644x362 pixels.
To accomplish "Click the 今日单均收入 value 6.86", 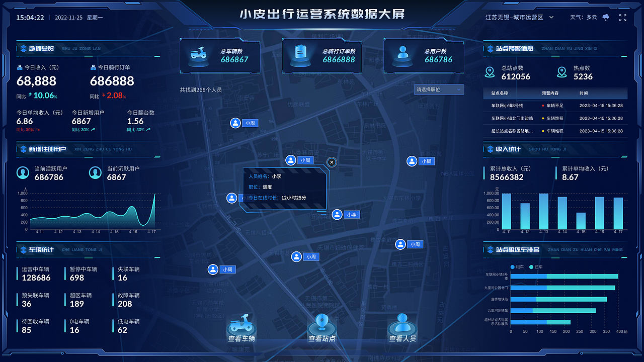I will [25, 121].
